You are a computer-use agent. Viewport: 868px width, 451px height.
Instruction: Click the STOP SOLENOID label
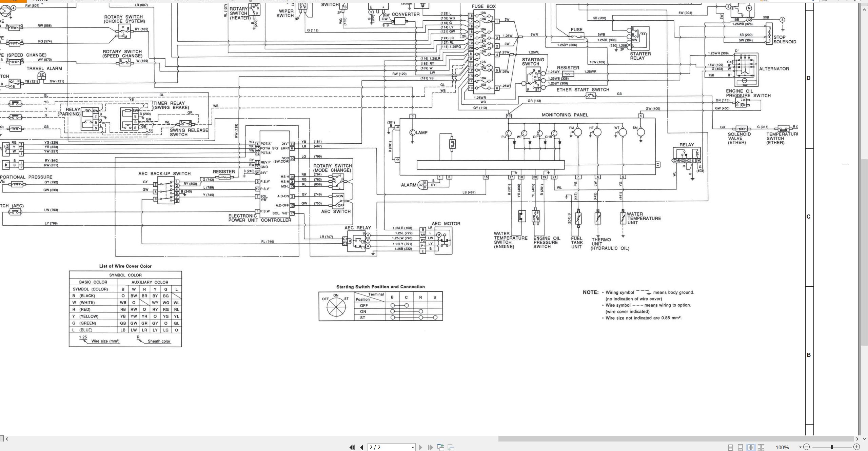click(x=785, y=40)
